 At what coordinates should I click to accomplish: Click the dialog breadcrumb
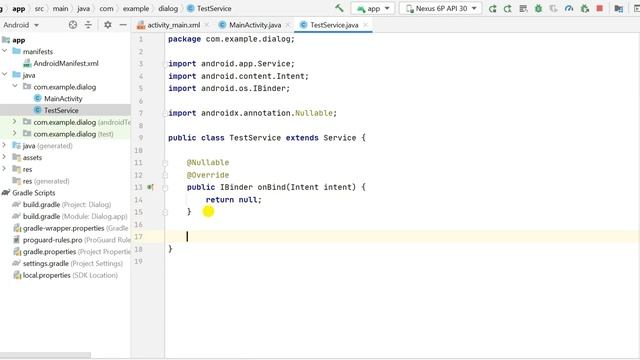pyautogui.click(x=168, y=8)
